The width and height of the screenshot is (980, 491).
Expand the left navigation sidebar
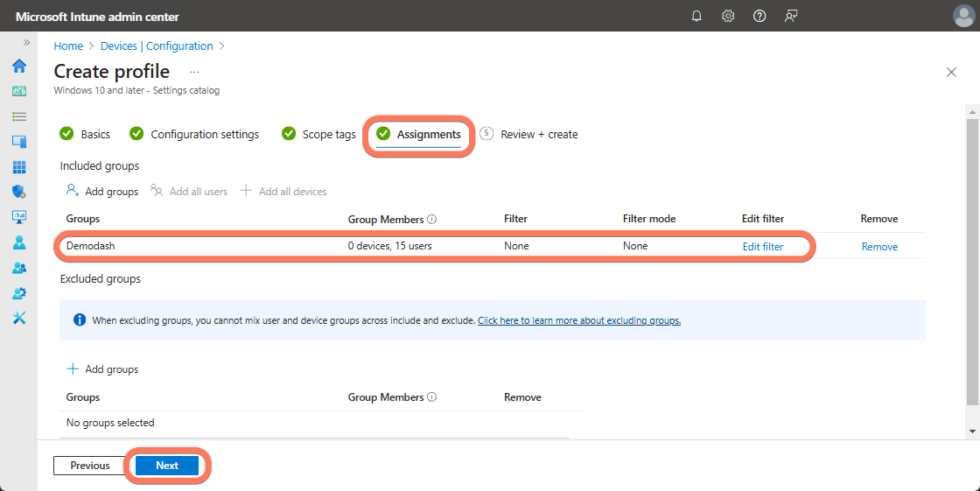(x=26, y=43)
